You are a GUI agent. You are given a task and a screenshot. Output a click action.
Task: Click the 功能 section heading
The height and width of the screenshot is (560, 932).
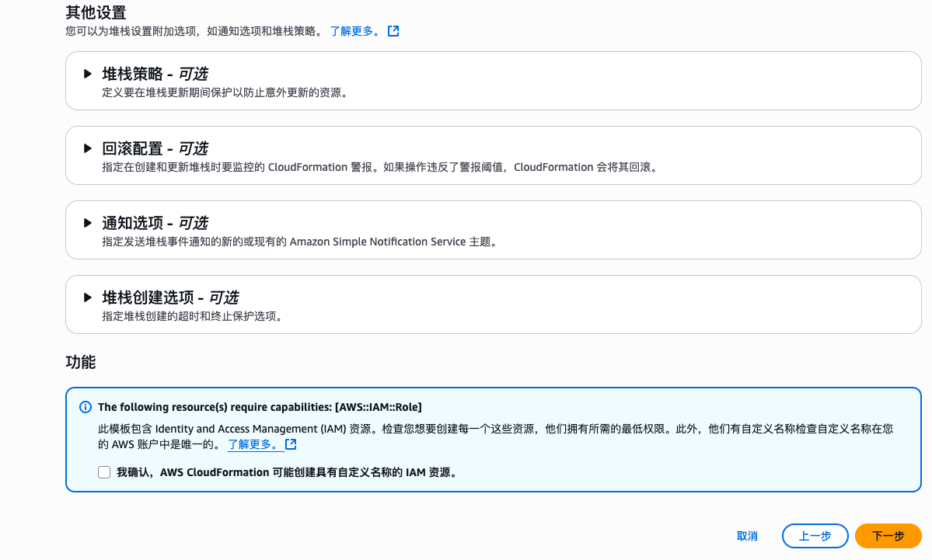[x=81, y=362]
